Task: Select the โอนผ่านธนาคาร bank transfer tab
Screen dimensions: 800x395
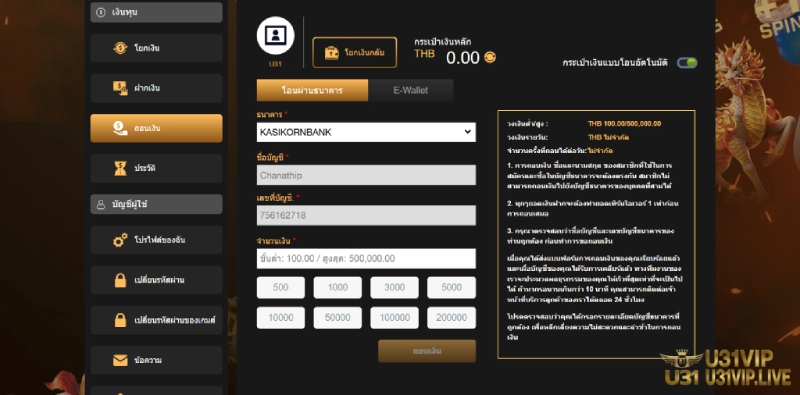Action: pos(312,90)
